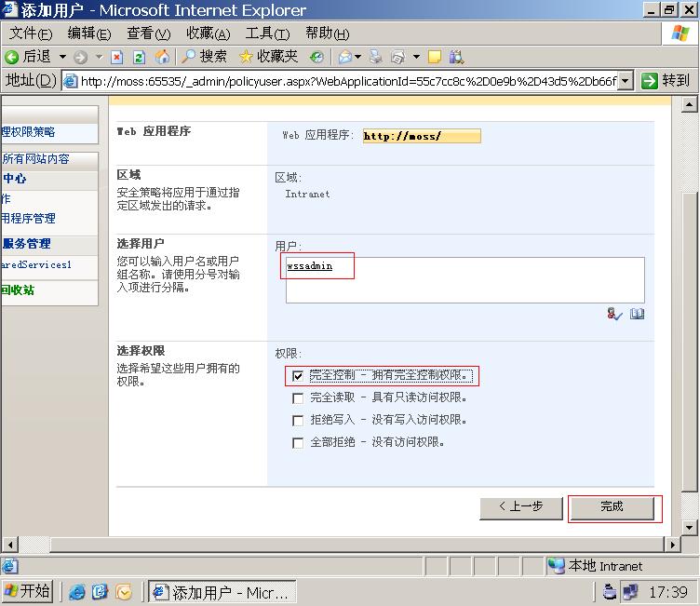This screenshot has height=606, width=700.
Task: Click the Stop loading icon in toolbar
Action: (x=116, y=57)
